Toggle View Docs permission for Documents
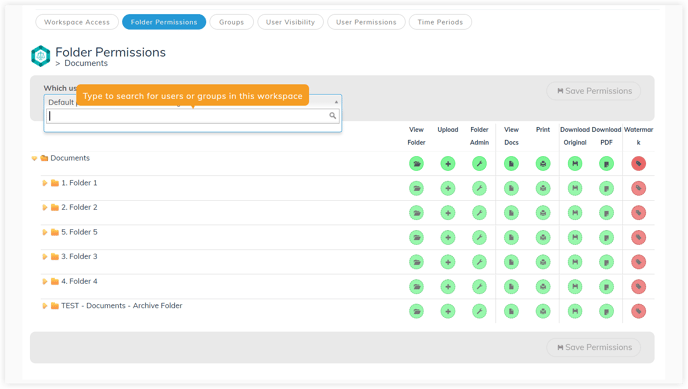This screenshot has width=688, height=389. [511, 164]
